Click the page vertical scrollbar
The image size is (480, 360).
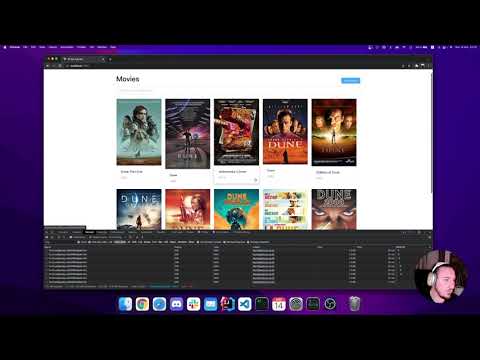click(x=431, y=132)
